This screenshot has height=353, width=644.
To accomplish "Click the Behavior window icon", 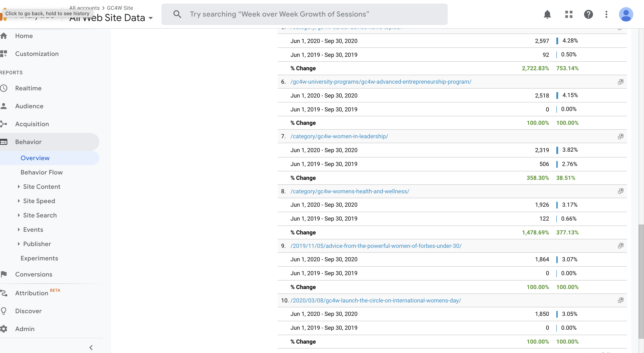I will 4,142.
